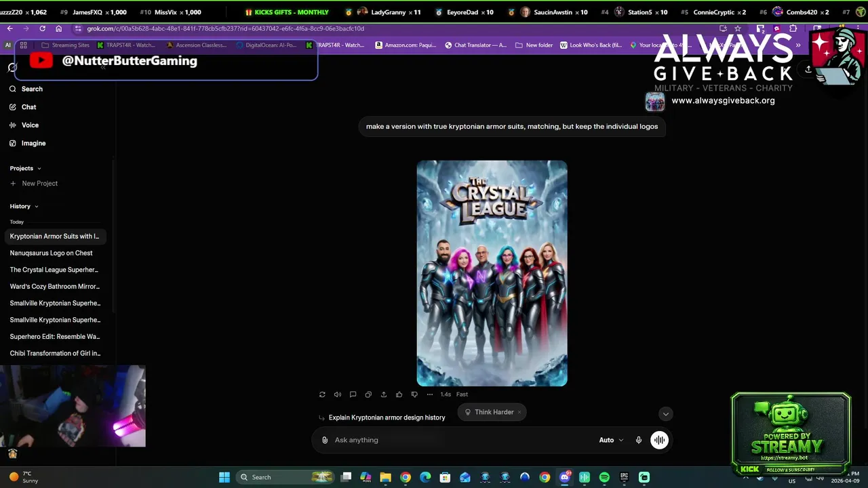Like the response with thumbs up
Viewport: 868px width, 488px height.
click(399, 394)
